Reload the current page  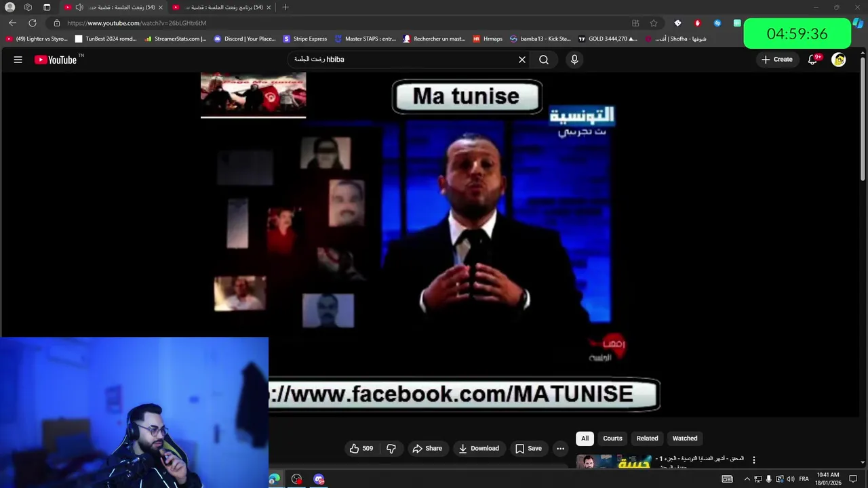pyautogui.click(x=33, y=23)
